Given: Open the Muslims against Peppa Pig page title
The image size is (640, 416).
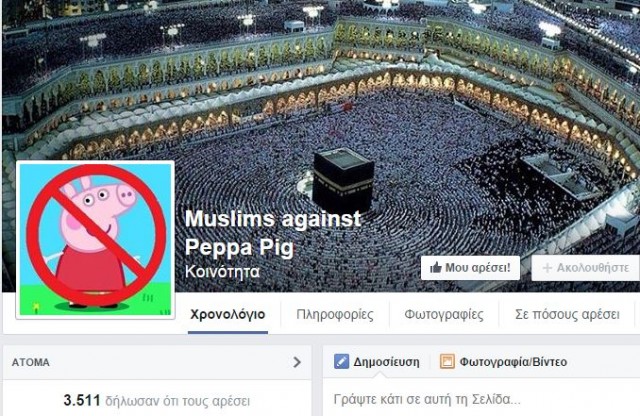Looking at the screenshot, I should coord(273,233).
